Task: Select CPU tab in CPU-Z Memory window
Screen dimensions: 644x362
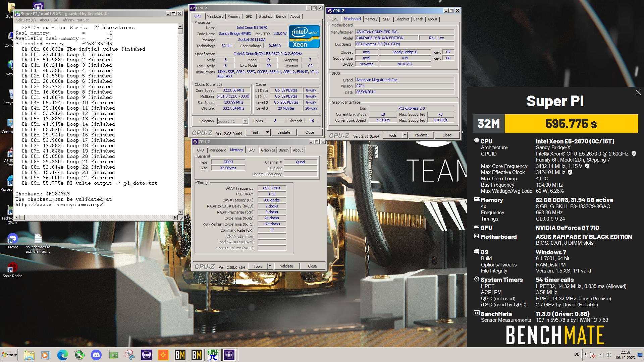Action: pos(200,150)
